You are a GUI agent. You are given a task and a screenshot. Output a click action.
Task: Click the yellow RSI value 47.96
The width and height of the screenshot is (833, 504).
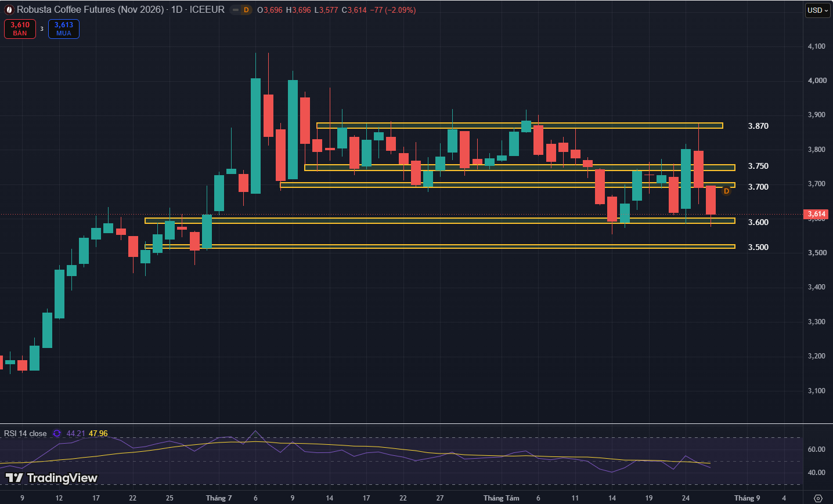pos(98,433)
